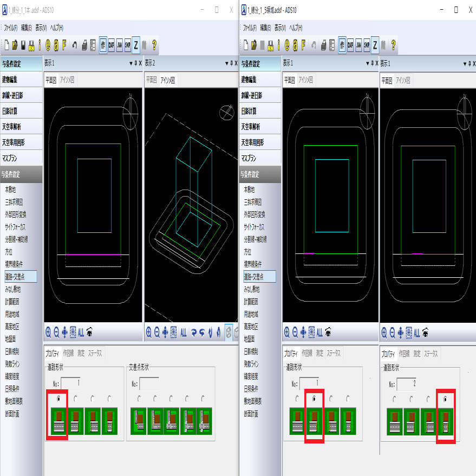Screen dimensions: 476x476
Task: Click Save disk icon in left window toolbar
Action: [x=23, y=45]
